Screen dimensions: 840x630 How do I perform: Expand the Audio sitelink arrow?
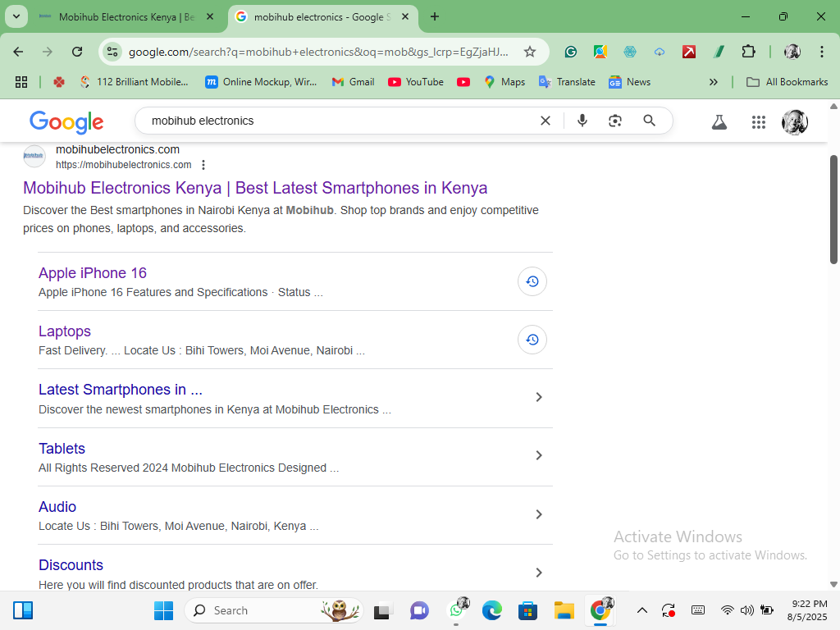click(539, 514)
